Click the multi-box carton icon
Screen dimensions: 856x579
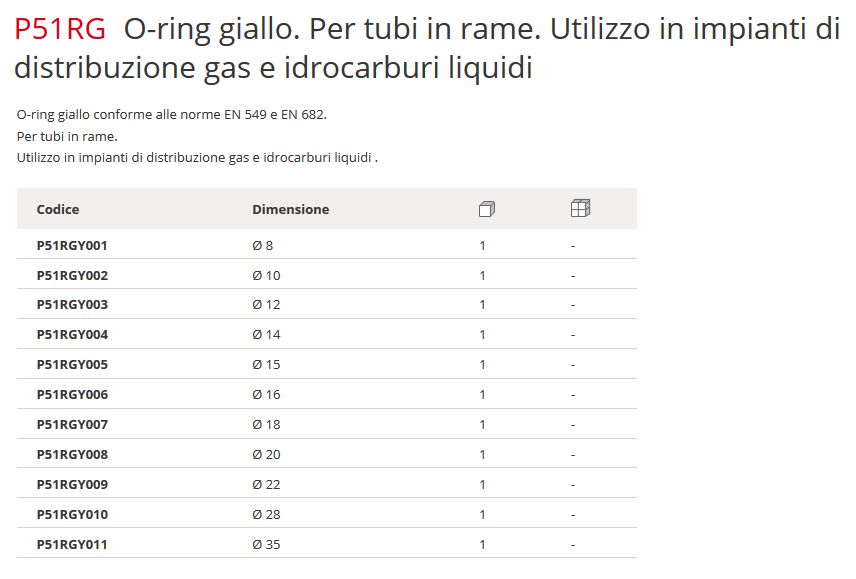coord(580,208)
